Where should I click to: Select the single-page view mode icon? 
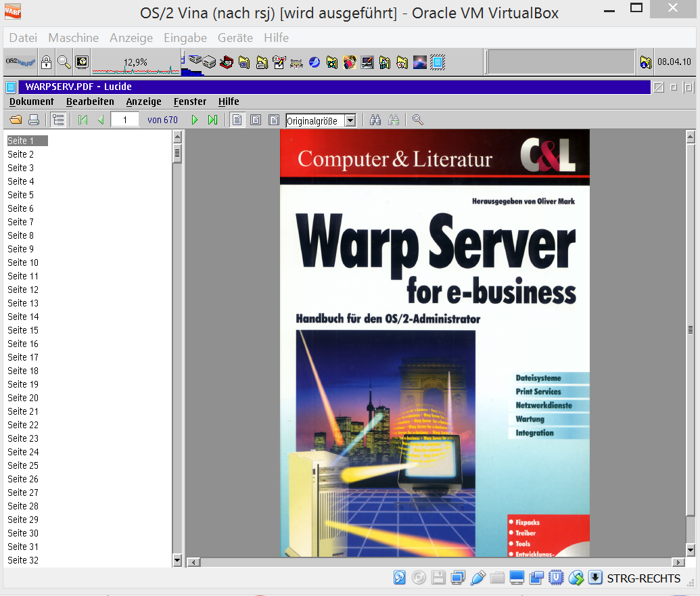(237, 120)
